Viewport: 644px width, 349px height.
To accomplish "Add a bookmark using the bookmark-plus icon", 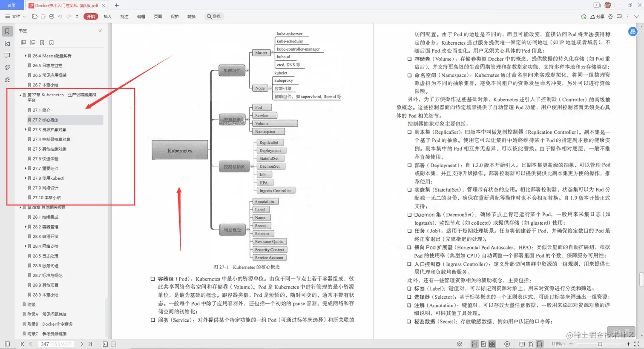I will 42,43.
